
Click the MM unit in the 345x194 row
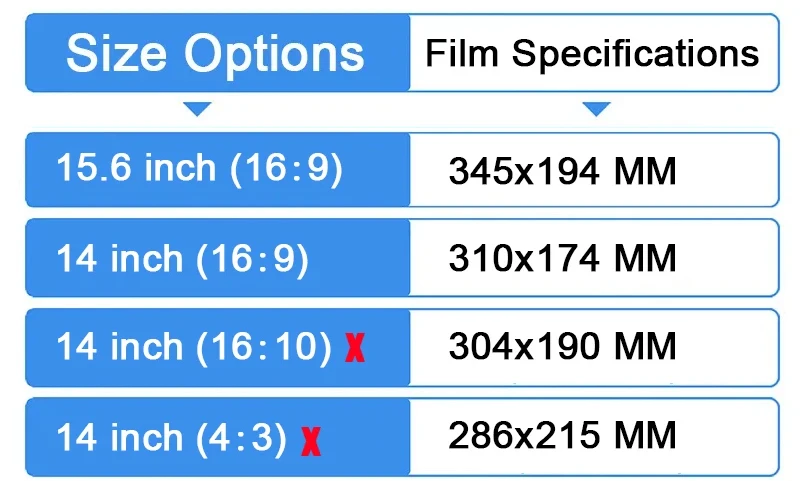tap(645, 171)
